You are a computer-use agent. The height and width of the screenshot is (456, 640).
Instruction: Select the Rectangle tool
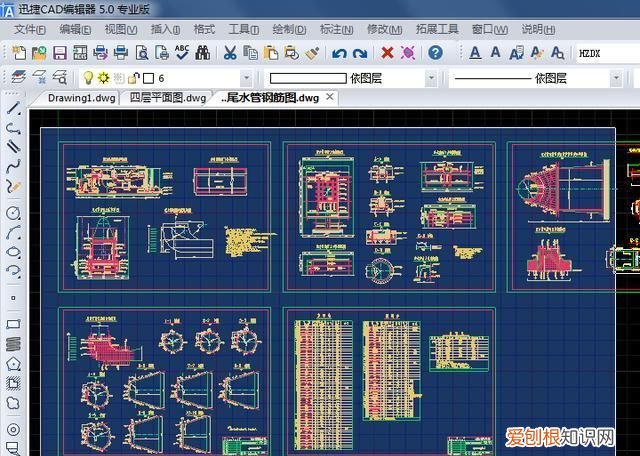click(13, 325)
